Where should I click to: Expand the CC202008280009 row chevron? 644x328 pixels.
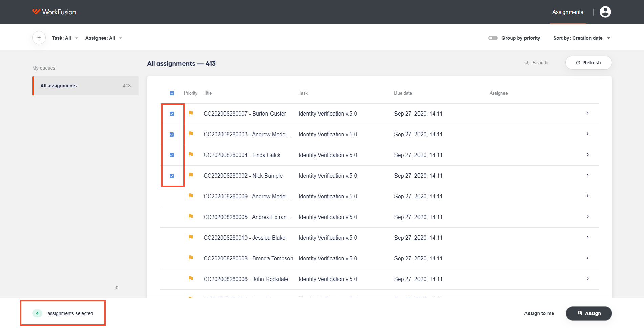[588, 196]
